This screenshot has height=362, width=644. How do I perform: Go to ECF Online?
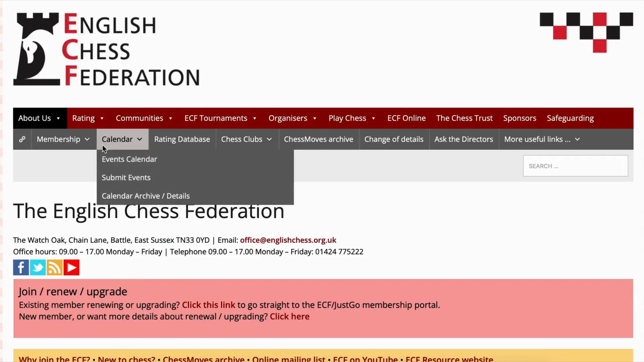[x=407, y=118]
